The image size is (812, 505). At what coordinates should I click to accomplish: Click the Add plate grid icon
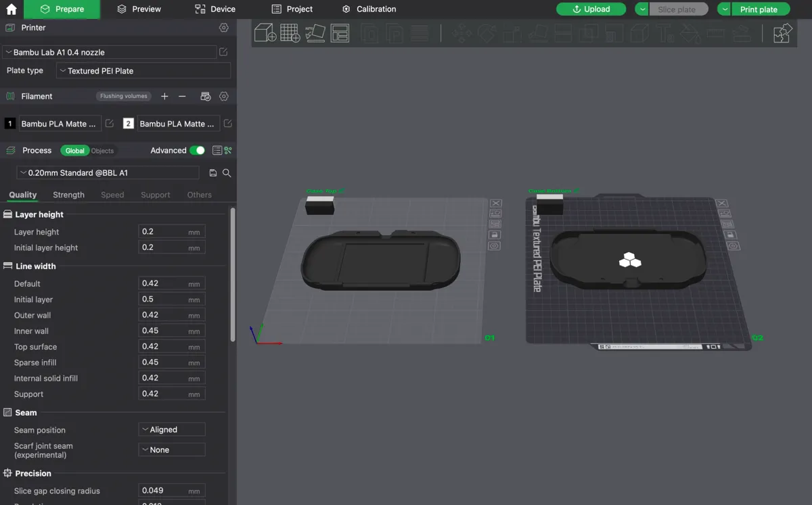point(290,32)
